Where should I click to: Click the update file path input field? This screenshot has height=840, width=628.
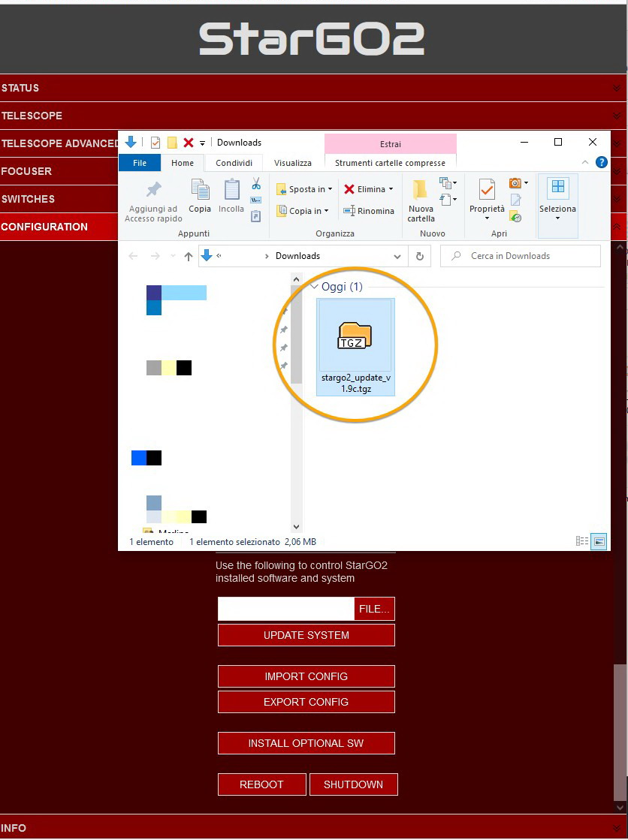[286, 609]
